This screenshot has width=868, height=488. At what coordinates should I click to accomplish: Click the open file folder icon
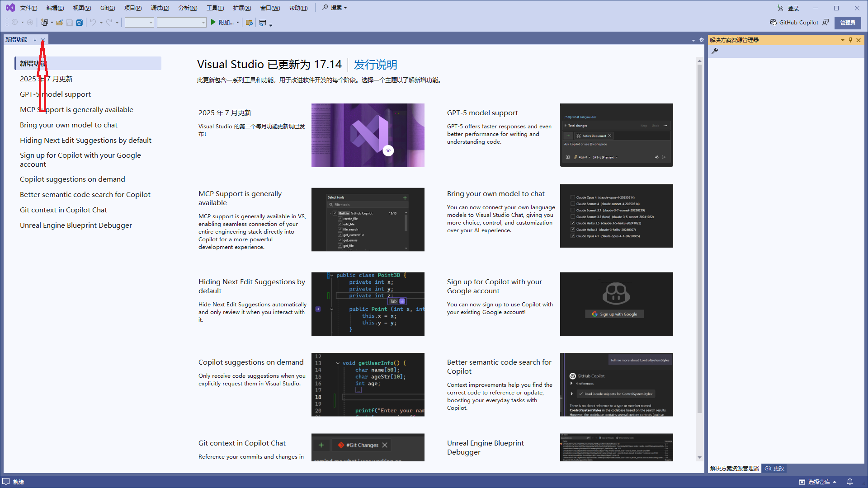[60, 23]
